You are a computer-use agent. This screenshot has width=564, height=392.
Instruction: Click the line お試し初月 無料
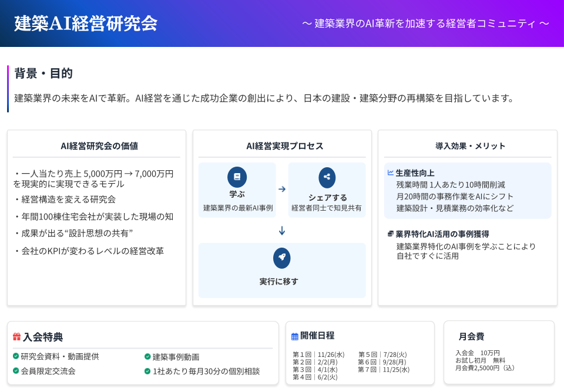tap(480, 360)
